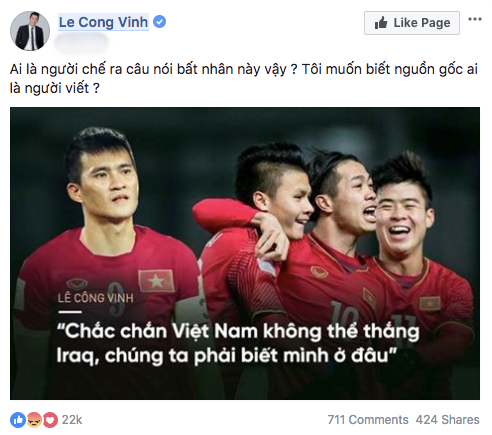
Task: Open the Le Cong Vinh profile picture
Action: pyautogui.click(x=30, y=31)
